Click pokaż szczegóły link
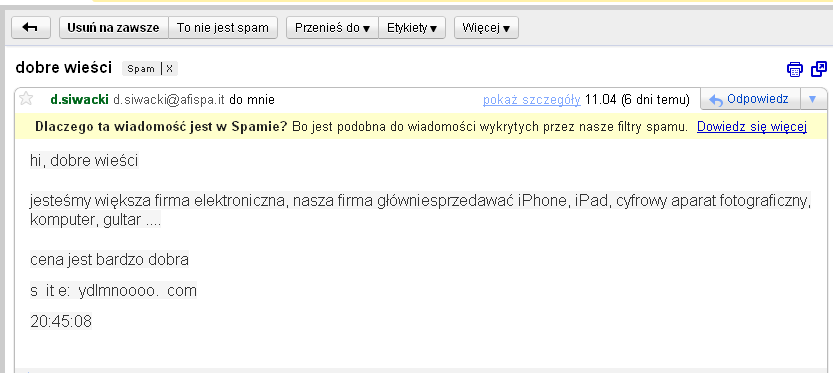Image resolution: width=833 pixels, height=373 pixels. point(531,99)
